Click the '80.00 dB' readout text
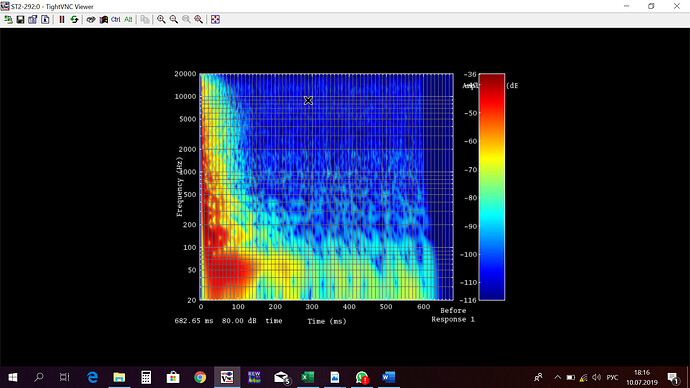690x388 pixels. (239, 321)
